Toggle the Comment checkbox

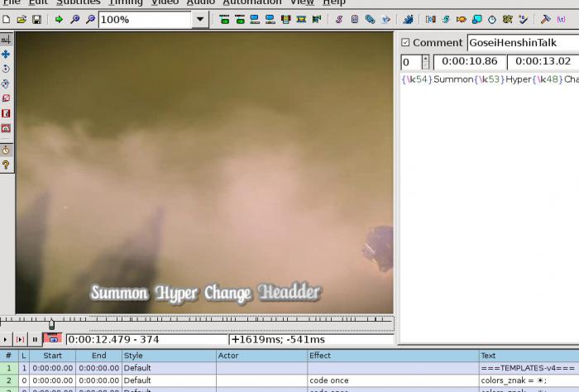click(x=405, y=42)
